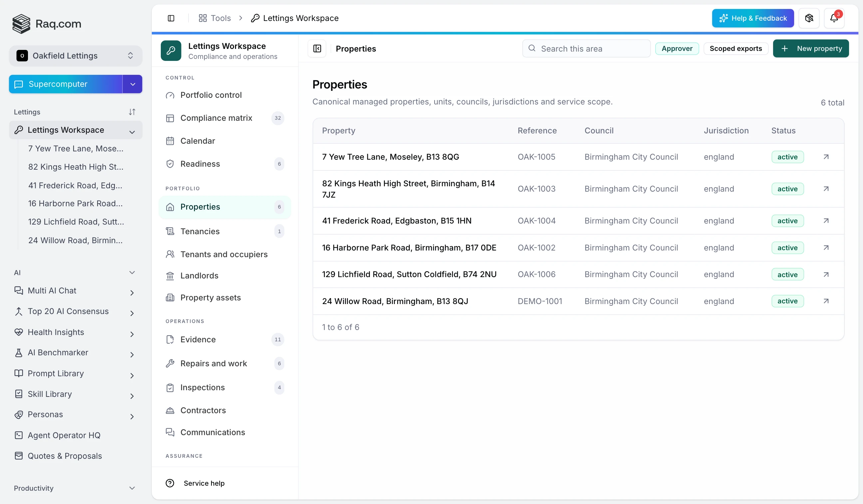
Task: Expand the Multi AI Chat item
Action: click(132, 292)
